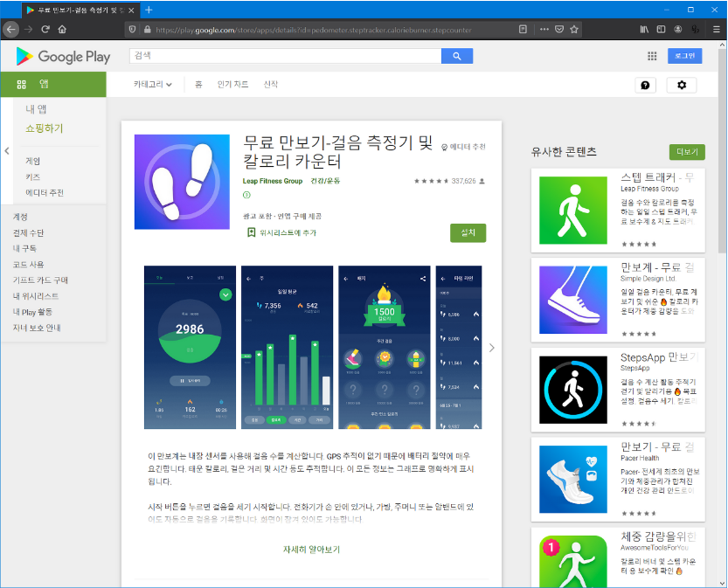Open 내 Play 활동 link

pos(32,311)
